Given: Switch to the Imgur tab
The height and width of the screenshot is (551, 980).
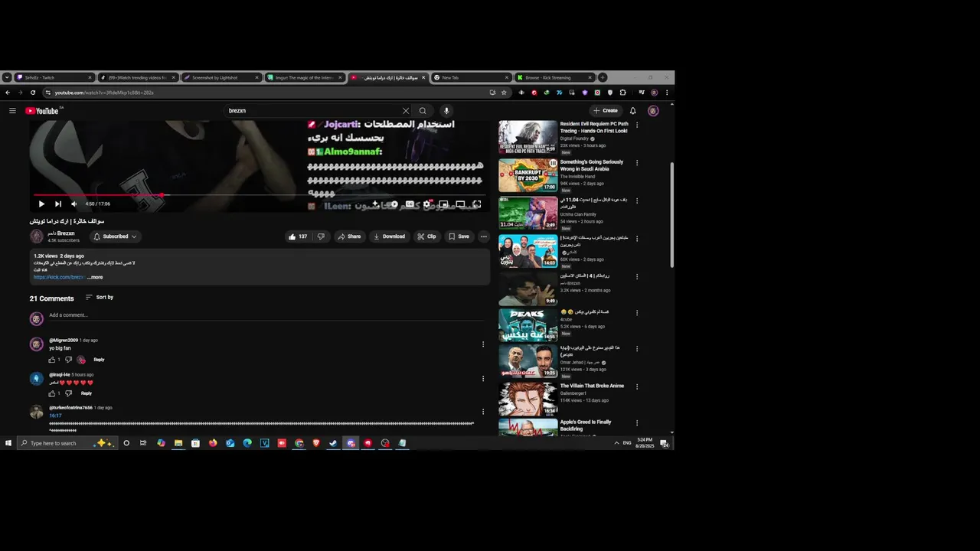Looking at the screenshot, I should click(x=304, y=77).
